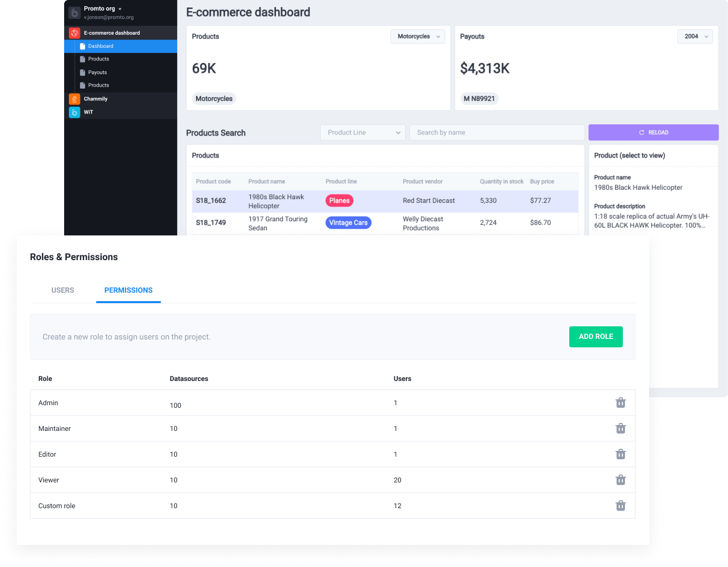The width and height of the screenshot is (728, 567).
Task: Delete the Admin role using its trash icon
Action: coord(621,403)
